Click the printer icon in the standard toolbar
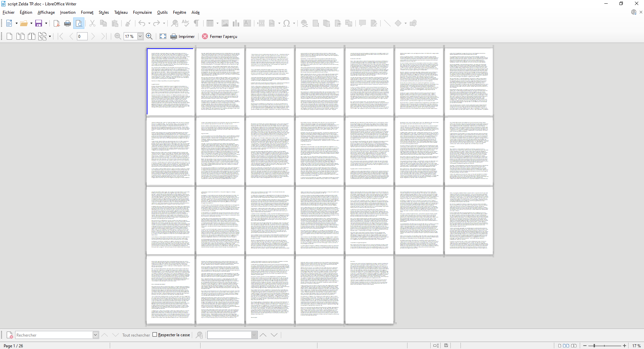This screenshot has height=349, width=644. pos(68,23)
